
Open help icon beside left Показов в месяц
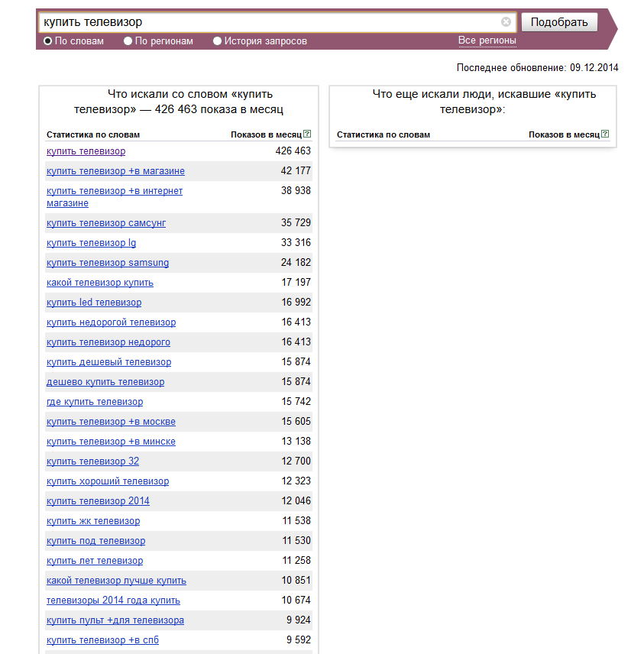(x=307, y=134)
